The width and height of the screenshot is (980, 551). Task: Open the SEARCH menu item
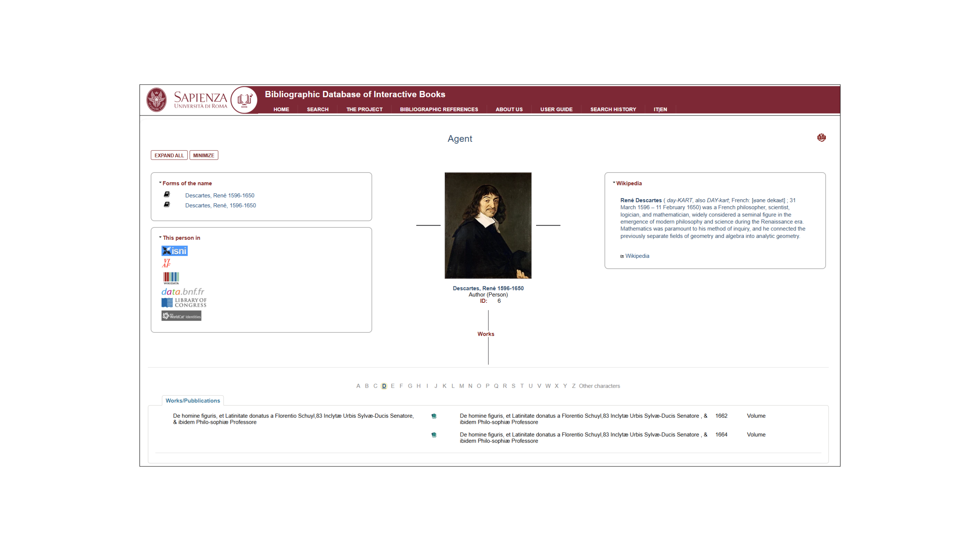(x=318, y=109)
